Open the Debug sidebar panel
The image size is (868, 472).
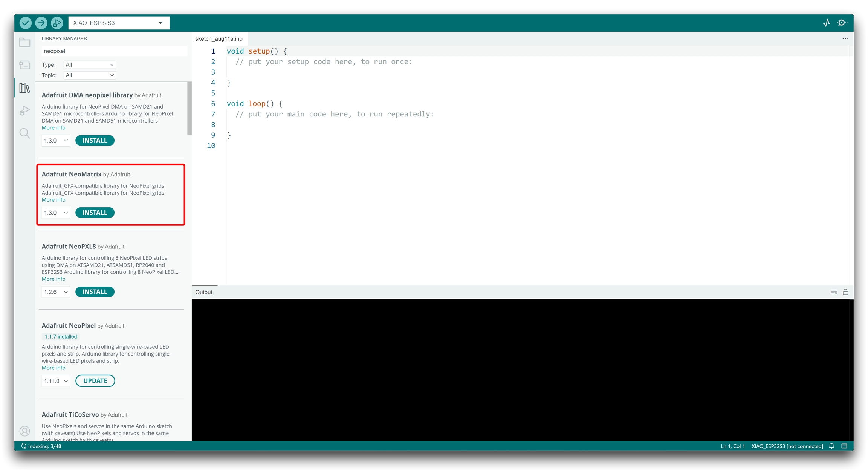point(24,110)
